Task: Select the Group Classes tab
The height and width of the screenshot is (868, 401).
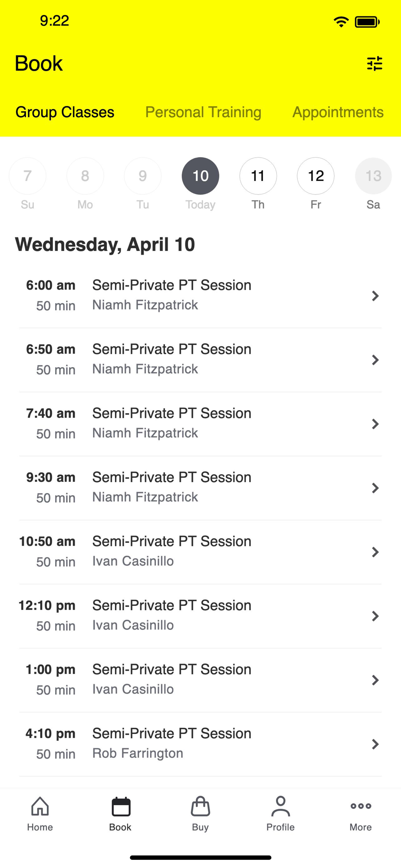Action: coord(65,112)
